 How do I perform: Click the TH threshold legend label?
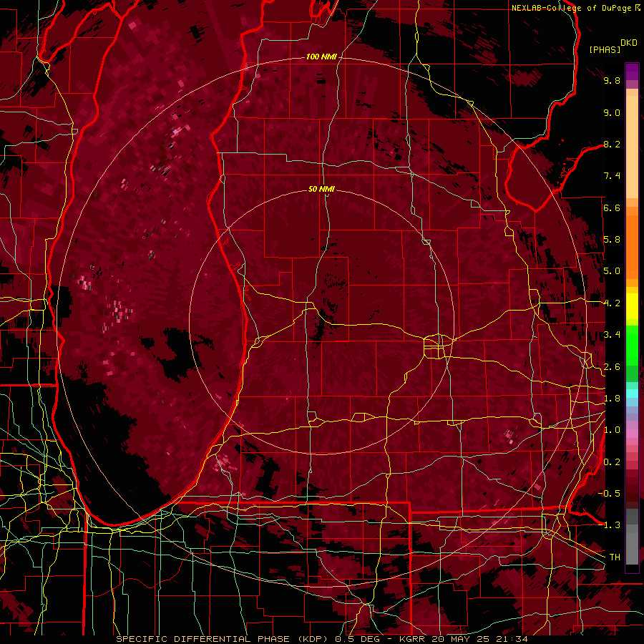pos(615,557)
